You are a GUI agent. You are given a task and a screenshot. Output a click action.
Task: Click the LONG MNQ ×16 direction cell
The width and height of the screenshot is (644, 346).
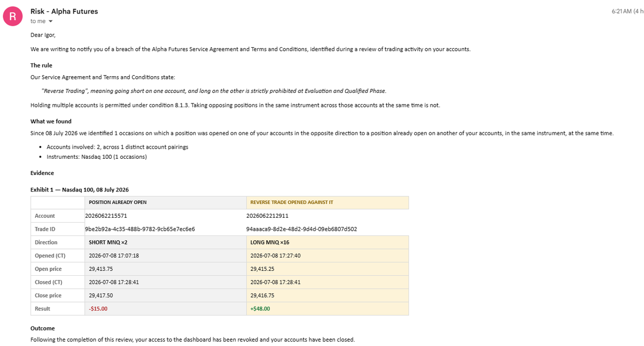(x=327, y=242)
